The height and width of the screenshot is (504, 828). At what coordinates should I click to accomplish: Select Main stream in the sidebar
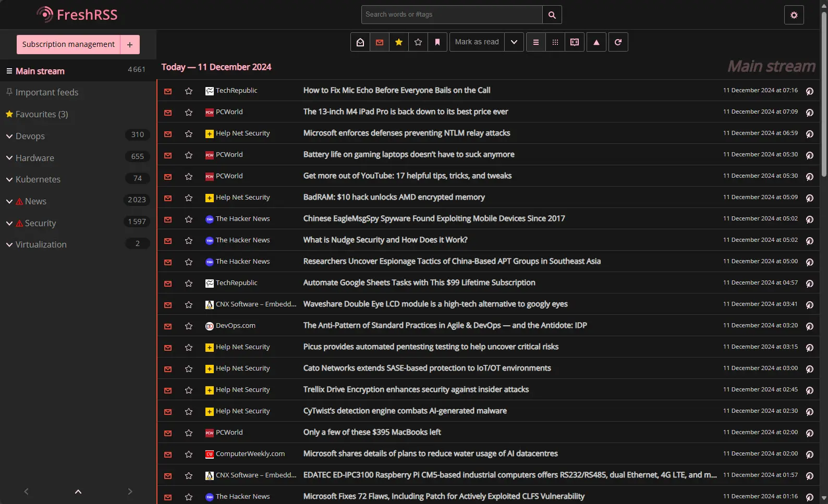coord(40,71)
